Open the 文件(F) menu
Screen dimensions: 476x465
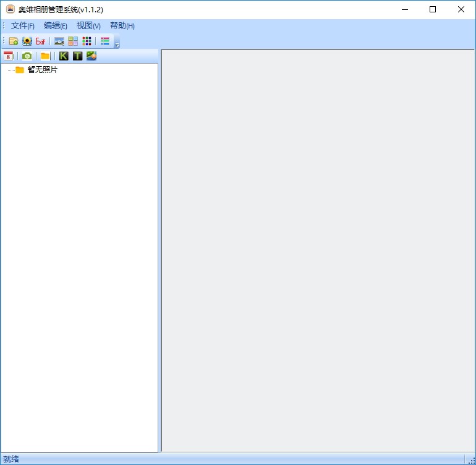click(23, 26)
